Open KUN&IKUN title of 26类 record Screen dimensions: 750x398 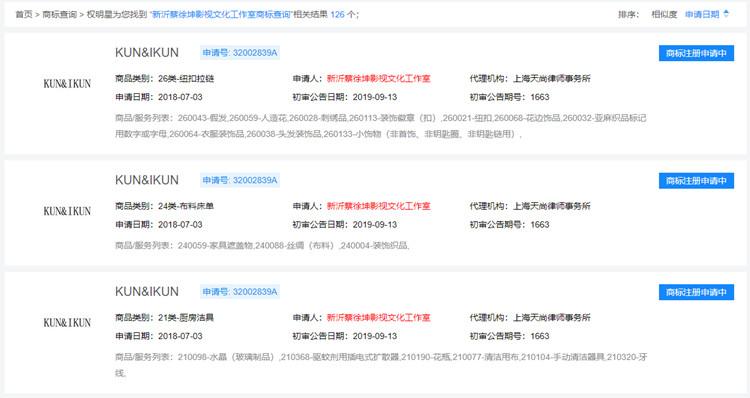(147, 53)
